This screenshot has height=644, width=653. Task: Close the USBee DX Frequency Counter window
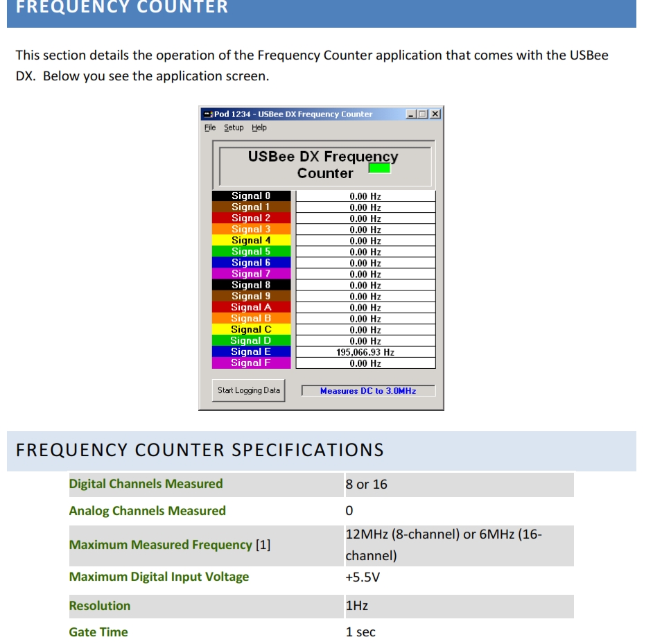point(435,114)
